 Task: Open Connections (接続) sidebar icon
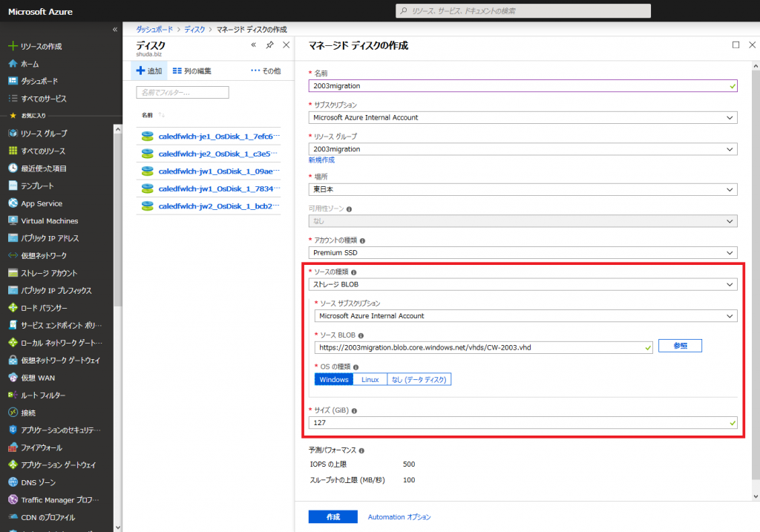coord(13,413)
